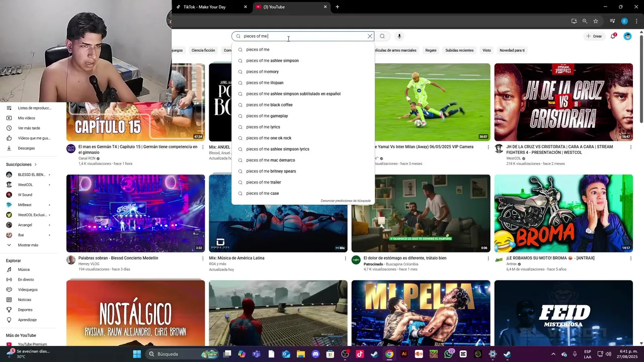Select suggestion 'pieces of me britney spears'
This screenshot has height=362, width=644.
pyautogui.click(x=303, y=171)
